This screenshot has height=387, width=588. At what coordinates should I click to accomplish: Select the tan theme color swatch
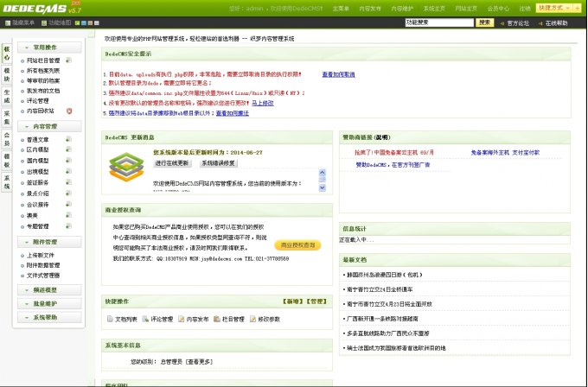pyautogui.click(x=90, y=23)
